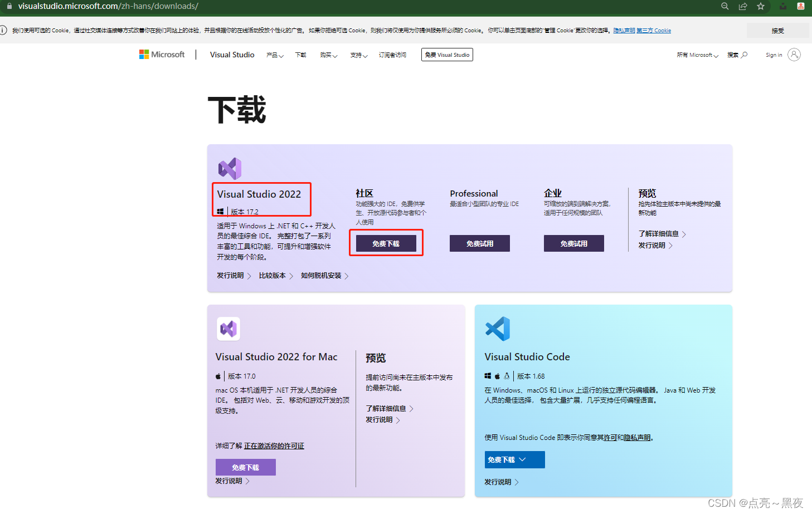Open the 比较版本 link
This screenshot has height=514, width=812.
(271, 275)
